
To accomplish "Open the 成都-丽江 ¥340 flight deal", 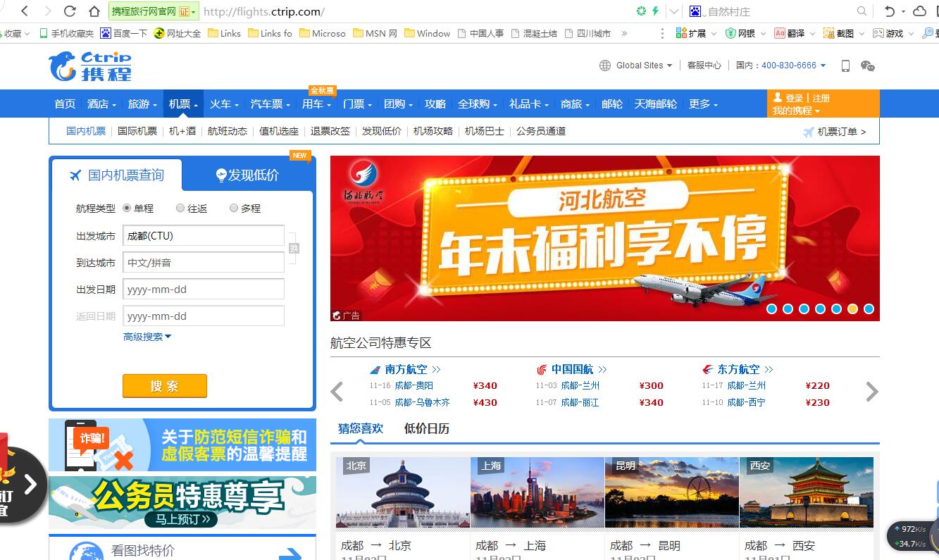I will point(599,402).
